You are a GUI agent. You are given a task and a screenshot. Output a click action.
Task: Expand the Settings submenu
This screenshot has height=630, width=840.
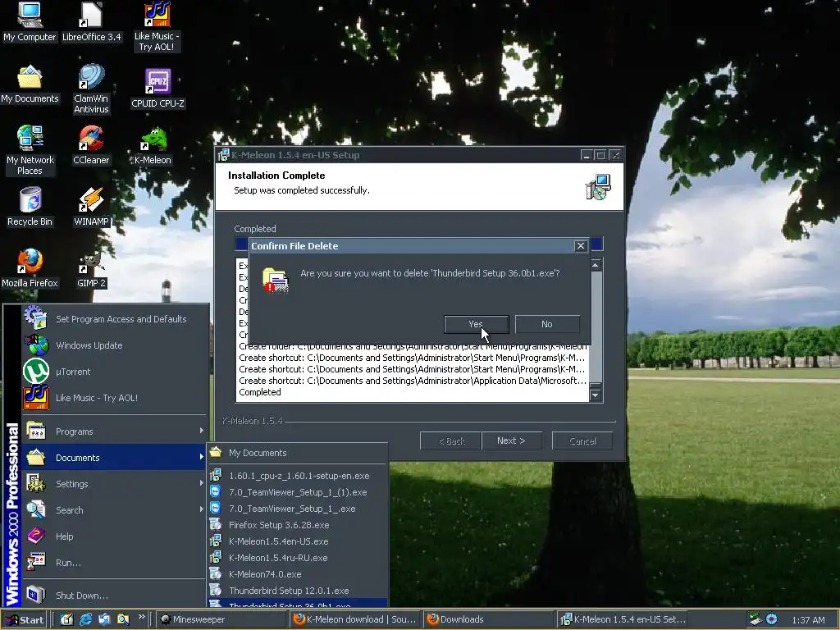point(114,484)
